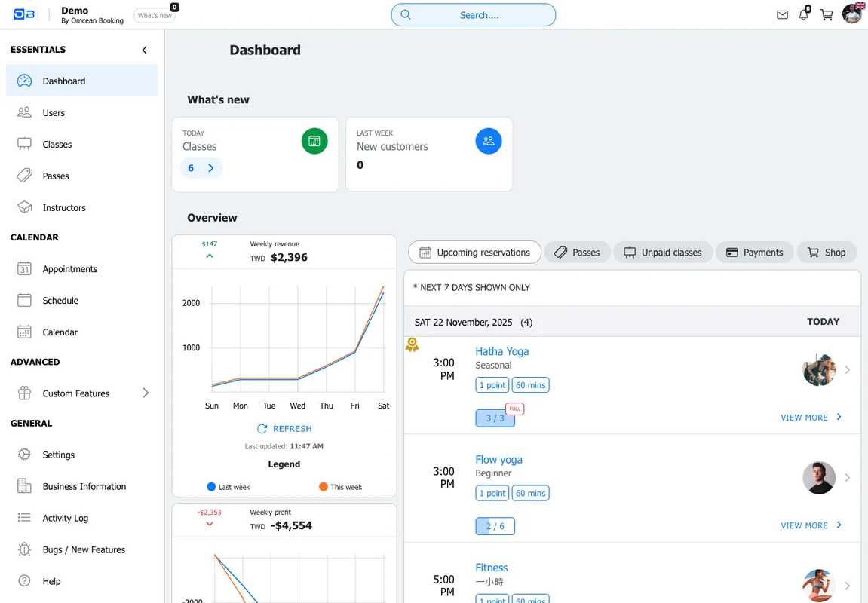The image size is (868, 603).
Task: Collapse the Essentials sidebar with the chevron
Action: coord(144,50)
